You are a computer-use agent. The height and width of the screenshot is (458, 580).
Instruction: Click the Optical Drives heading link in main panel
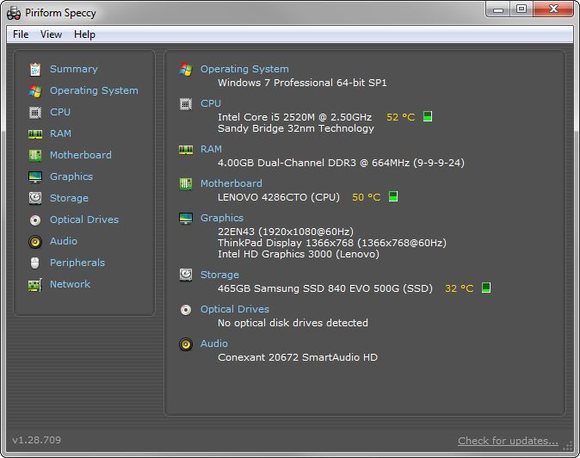click(x=235, y=309)
